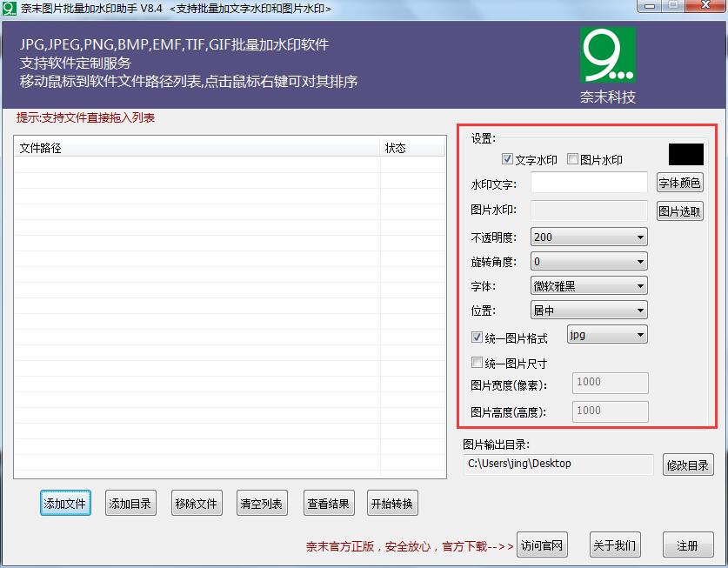Open the 访问官网 website link button
Image resolution: width=728 pixels, height=568 pixels.
point(542,546)
